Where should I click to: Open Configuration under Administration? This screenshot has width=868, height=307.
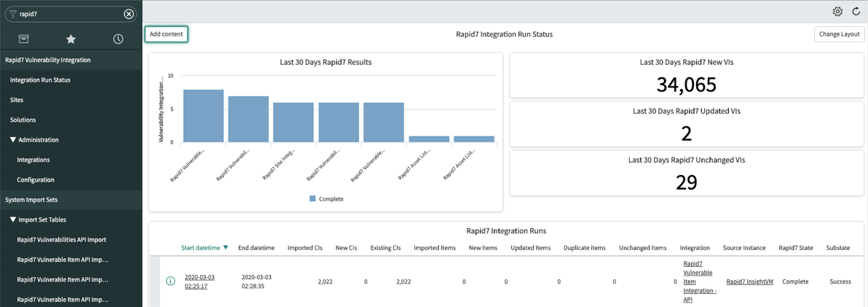point(36,179)
